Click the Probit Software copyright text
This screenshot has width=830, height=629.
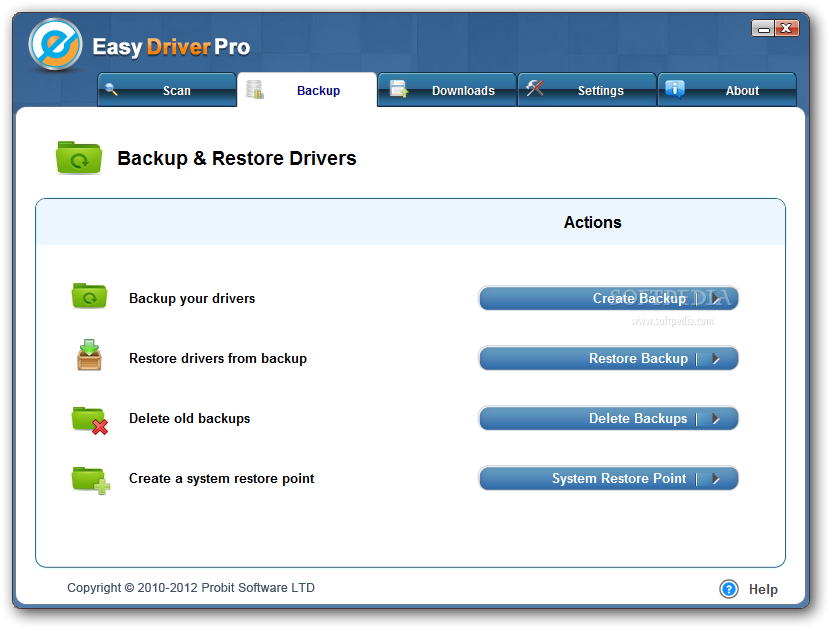pyautogui.click(x=191, y=588)
